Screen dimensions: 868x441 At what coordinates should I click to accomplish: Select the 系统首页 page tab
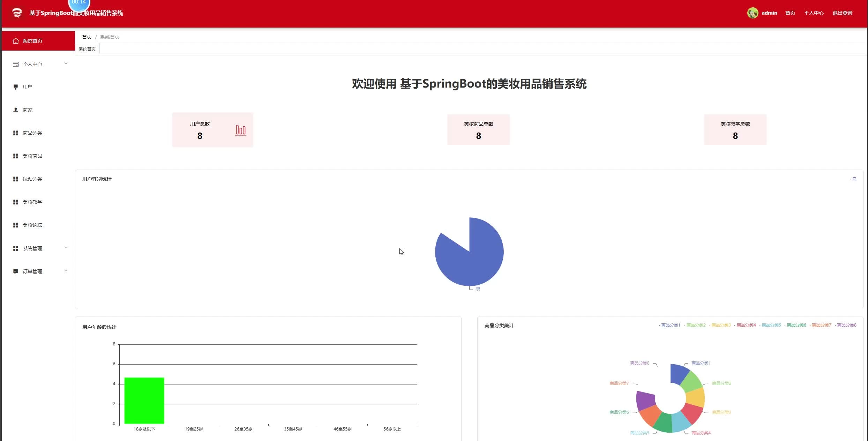[87, 49]
